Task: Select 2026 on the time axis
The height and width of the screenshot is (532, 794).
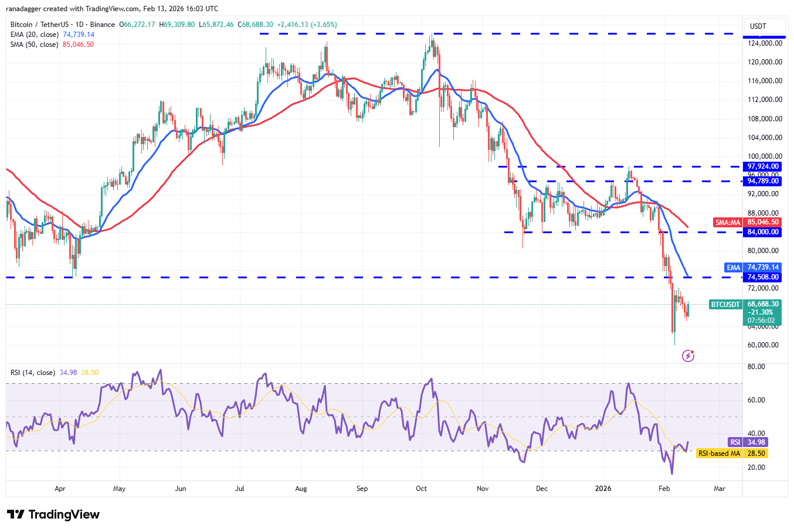Action: (x=604, y=488)
